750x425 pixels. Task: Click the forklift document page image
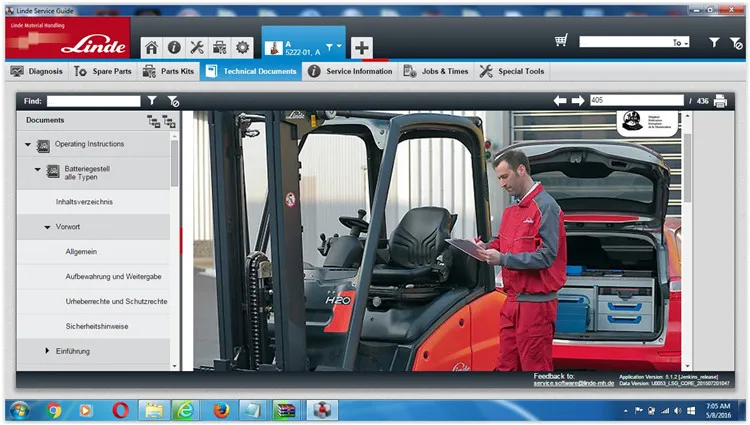click(x=437, y=241)
